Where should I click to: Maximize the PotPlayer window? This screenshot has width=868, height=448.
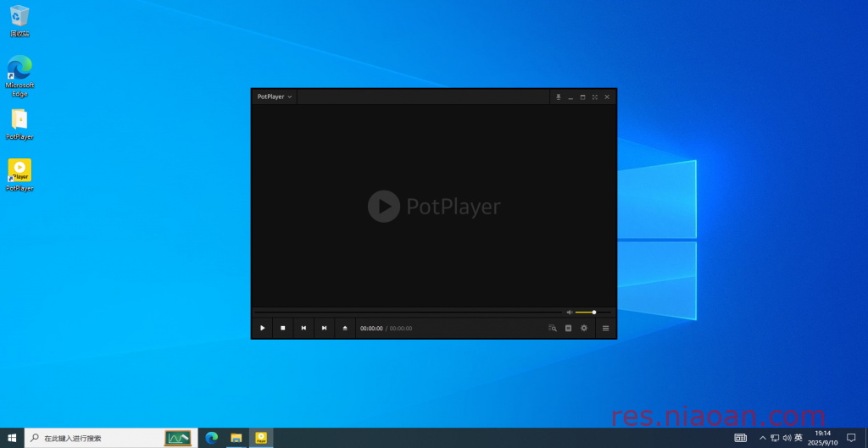[582, 97]
